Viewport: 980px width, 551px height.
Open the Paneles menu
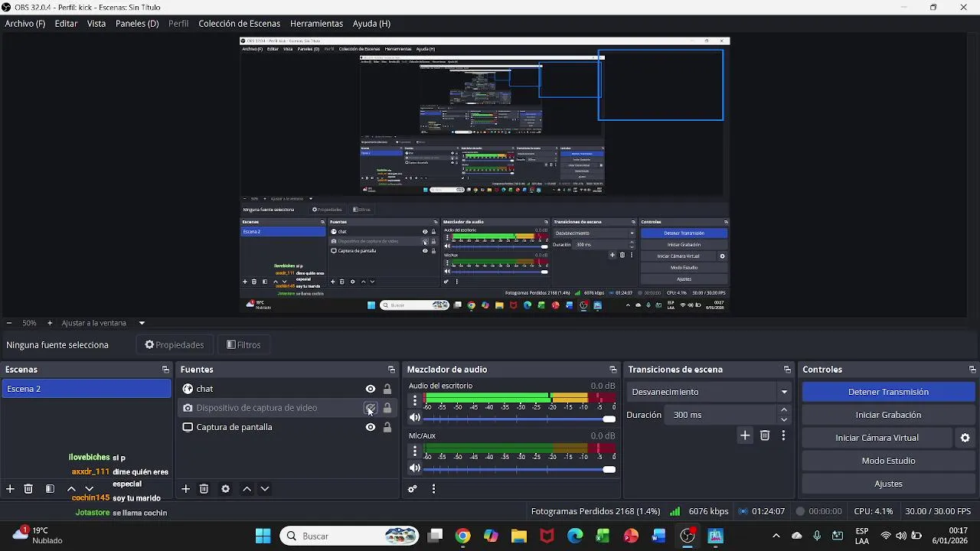point(137,24)
